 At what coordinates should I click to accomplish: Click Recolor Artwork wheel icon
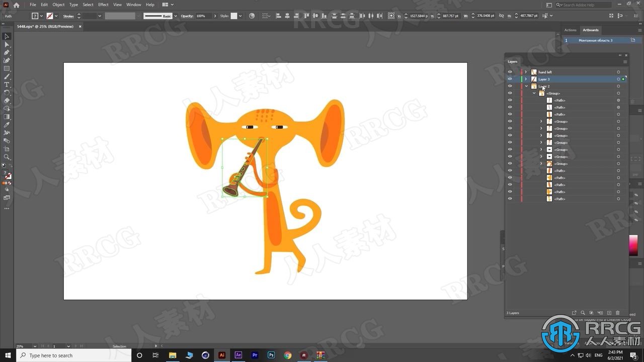pyautogui.click(x=252, y=16)
